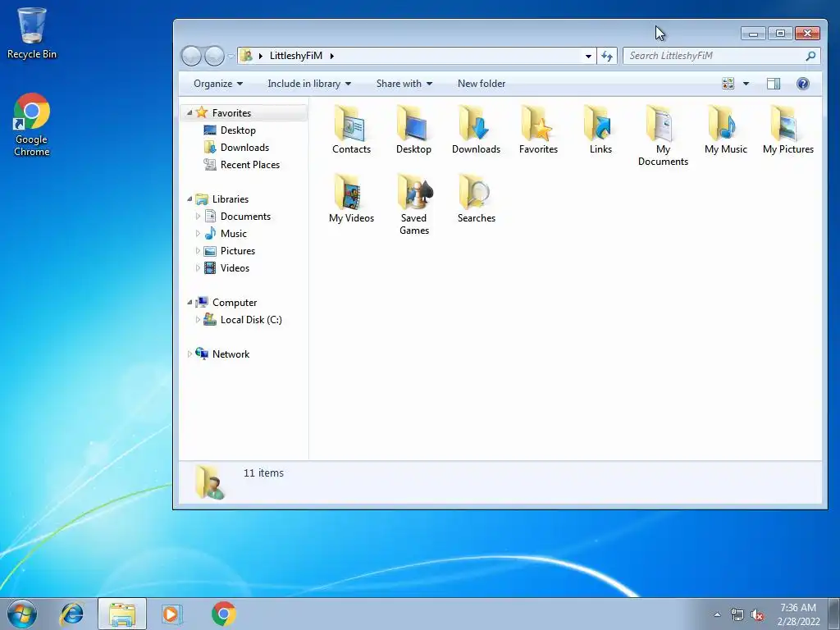The image size is (840, 630).
Task: Collapse the Favorites section
Action: tap(189, 112)
